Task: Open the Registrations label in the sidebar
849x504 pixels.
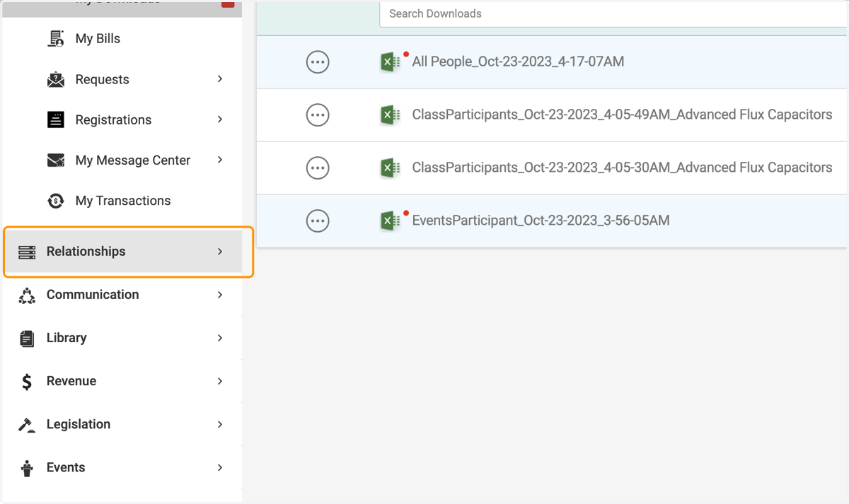Action: click(113, 120)
